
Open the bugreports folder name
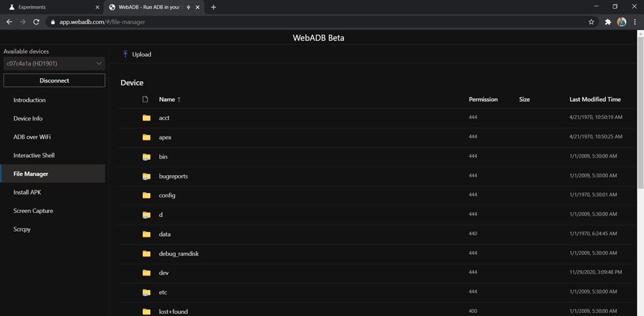(x=173, y=176)
